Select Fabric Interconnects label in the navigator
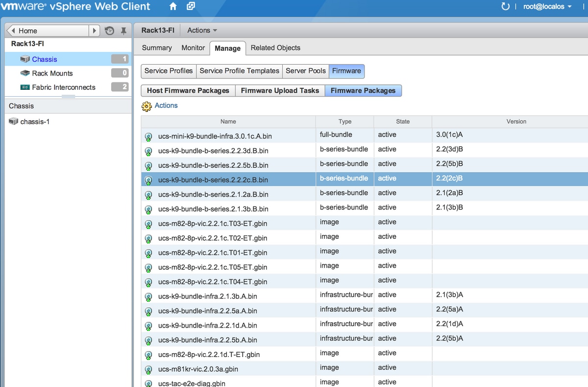Viewport: 588px width, 387px height. point(64,87)
